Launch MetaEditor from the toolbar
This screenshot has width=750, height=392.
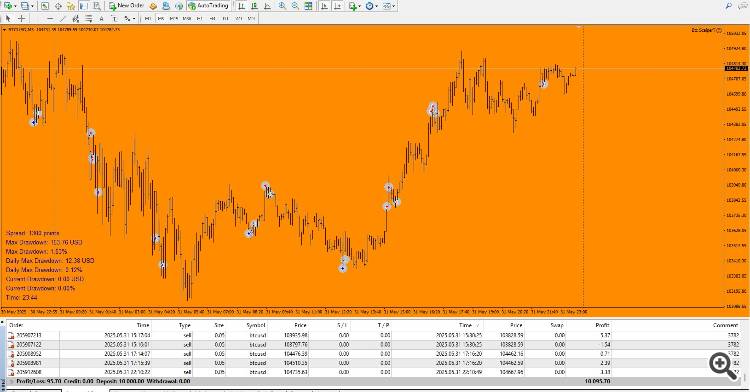(153, 6)
